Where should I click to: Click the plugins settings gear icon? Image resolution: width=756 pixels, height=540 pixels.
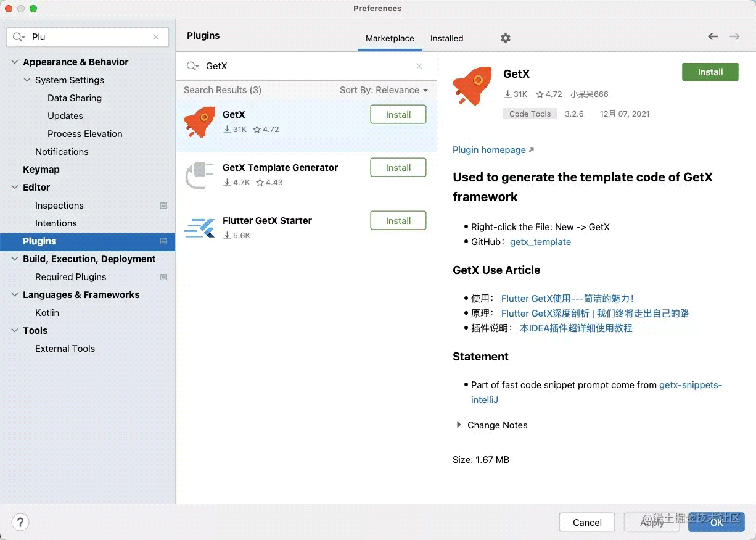(506, 38)
